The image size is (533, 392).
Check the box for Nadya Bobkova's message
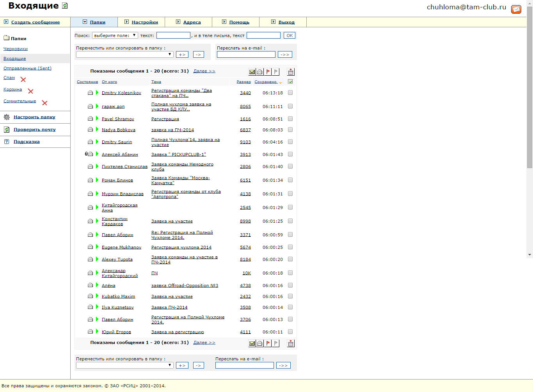tap(290, 130)
